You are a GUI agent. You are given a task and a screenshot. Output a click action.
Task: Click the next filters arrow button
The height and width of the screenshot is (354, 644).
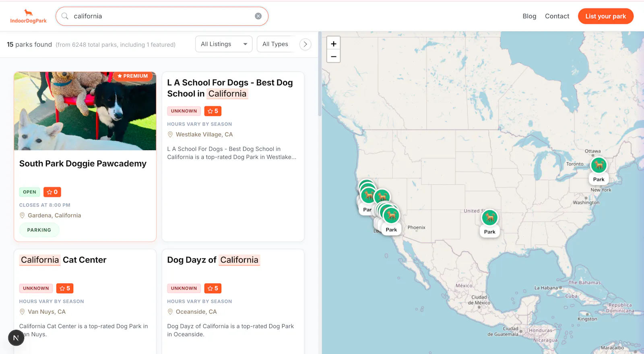pyautogui.click(x=305, y=44)
